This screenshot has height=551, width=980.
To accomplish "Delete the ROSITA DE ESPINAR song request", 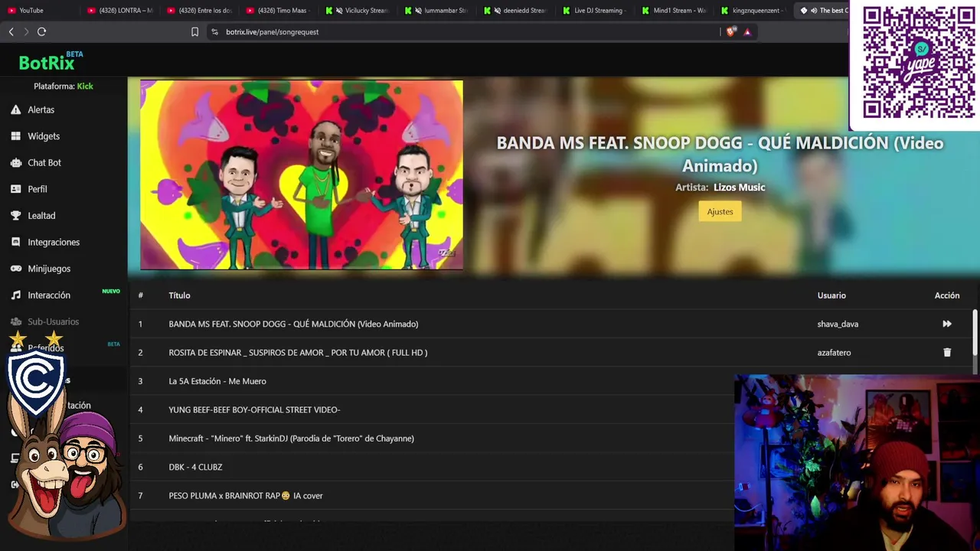I will (947, 353).
